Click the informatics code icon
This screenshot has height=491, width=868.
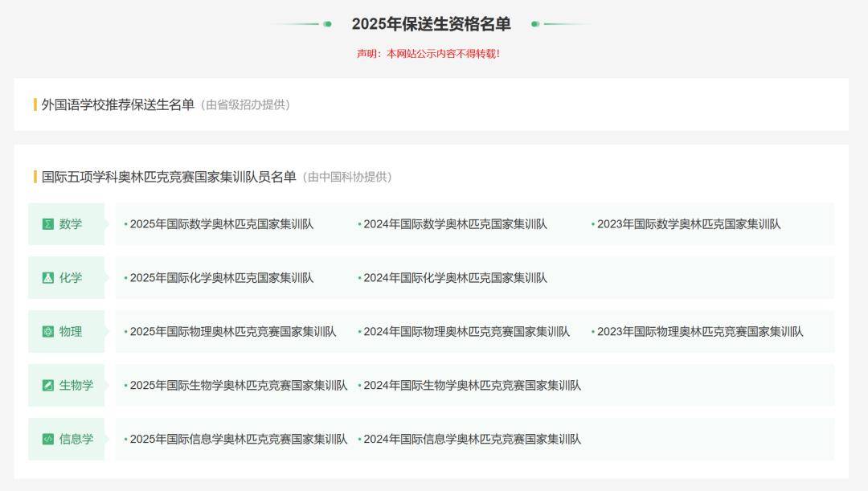48,440
